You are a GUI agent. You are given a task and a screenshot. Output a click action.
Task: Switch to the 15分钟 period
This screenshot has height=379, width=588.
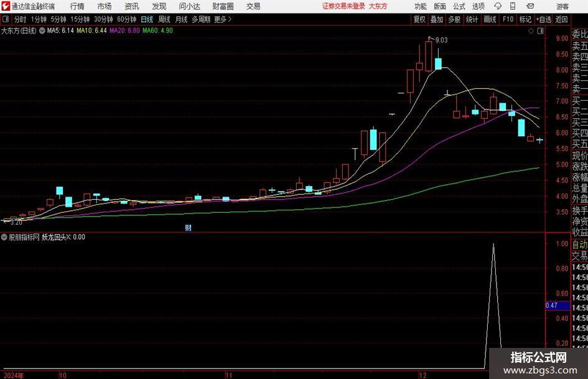(80, 19)
